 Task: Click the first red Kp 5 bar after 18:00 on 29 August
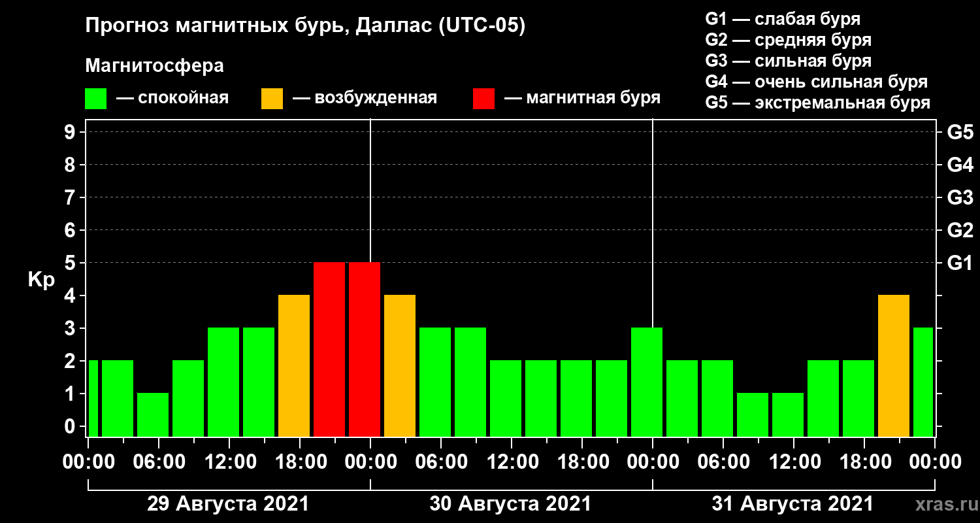(x=329, y=349)
